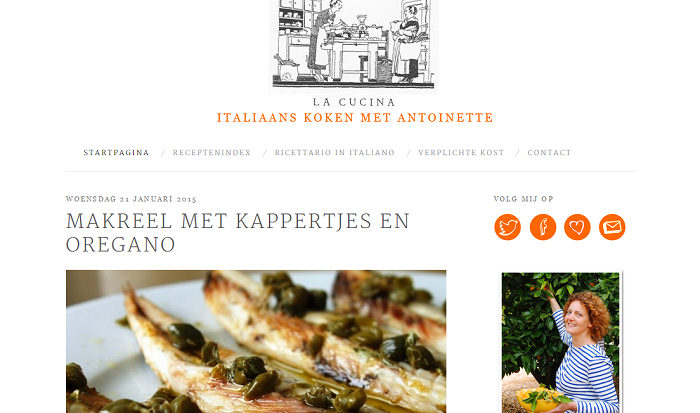Click the vintage kitchen header illustration
Screen dimensions: 700x413
pos(354,46)
